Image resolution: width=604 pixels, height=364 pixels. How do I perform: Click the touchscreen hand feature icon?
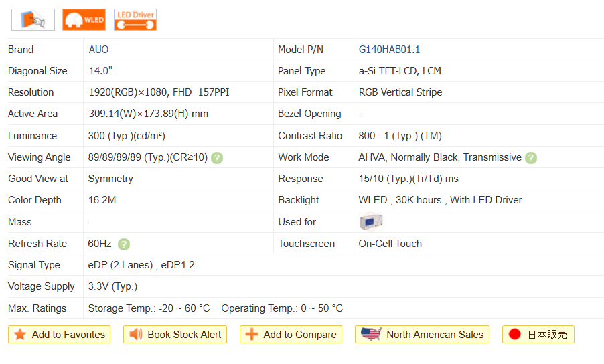click(x=33, y=20)
